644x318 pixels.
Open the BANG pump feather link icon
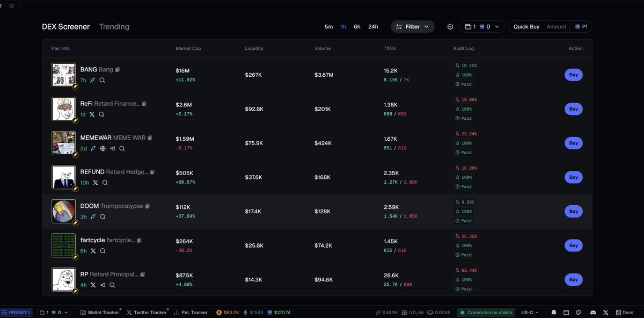point(92,81)
